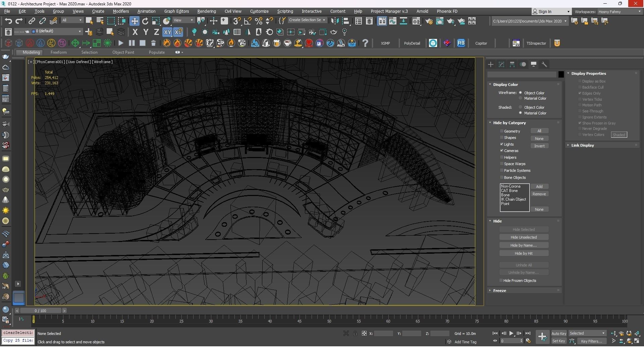The width and height of the screenshot is (644, 349).
Task: Collapse the Display Color rollout
Action: pyautogui.click(x=505, y=85)
